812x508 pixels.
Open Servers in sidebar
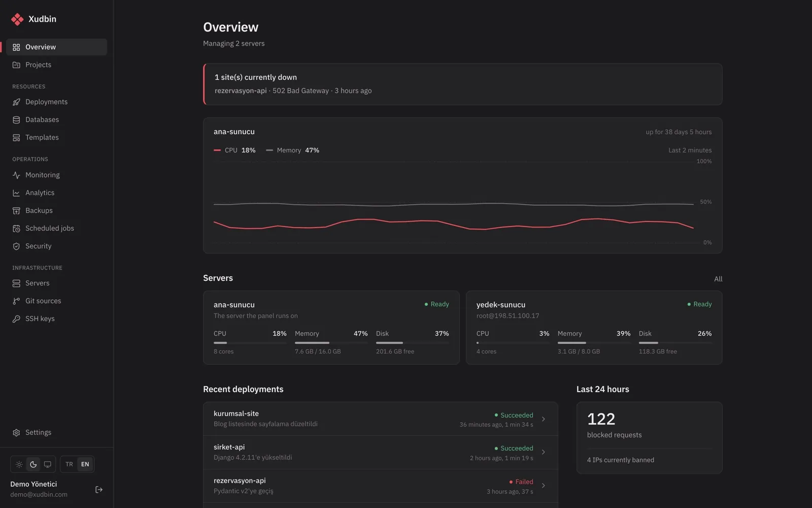coord(57,283)
